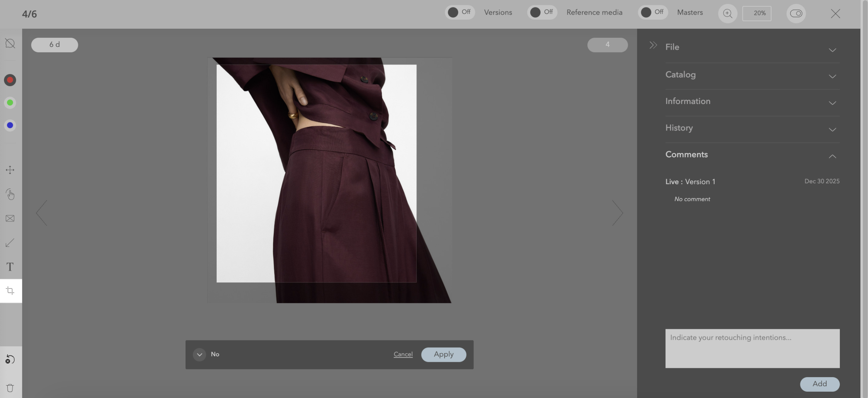This screenshot has height=398, width=868.
Task: Expand the Catalog section
Action: (x=832, y=76)
